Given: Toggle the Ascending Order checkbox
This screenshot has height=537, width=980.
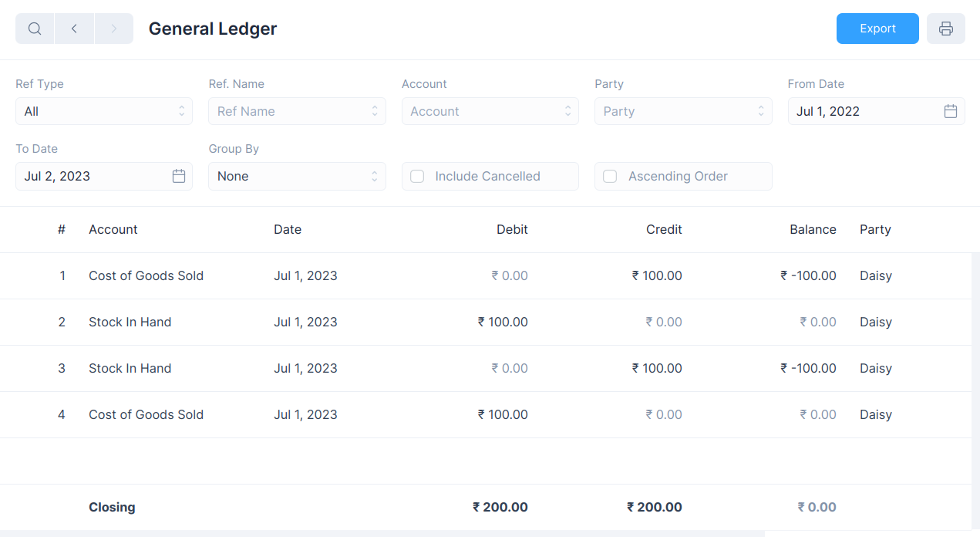Looking at the screenshot, I should [610, 176].
